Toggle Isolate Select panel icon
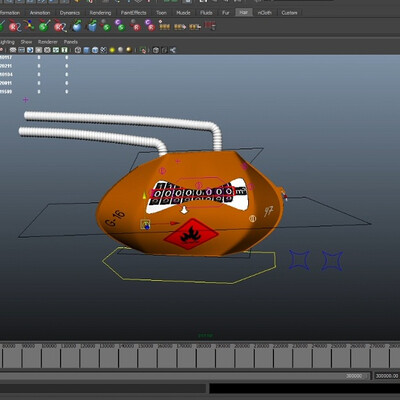 143,50
